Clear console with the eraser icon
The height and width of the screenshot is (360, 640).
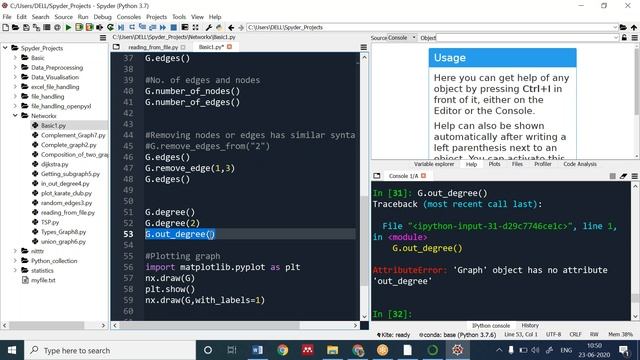click(623, 176)
